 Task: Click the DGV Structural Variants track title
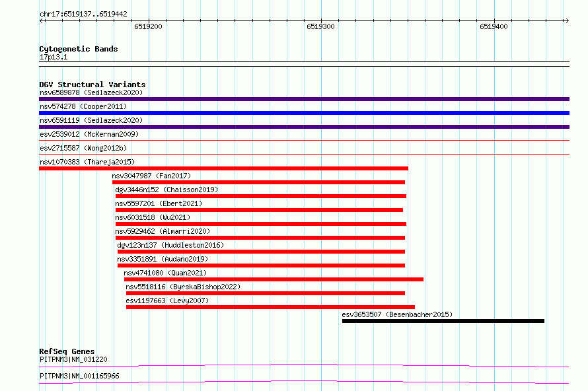click(92, 85)
